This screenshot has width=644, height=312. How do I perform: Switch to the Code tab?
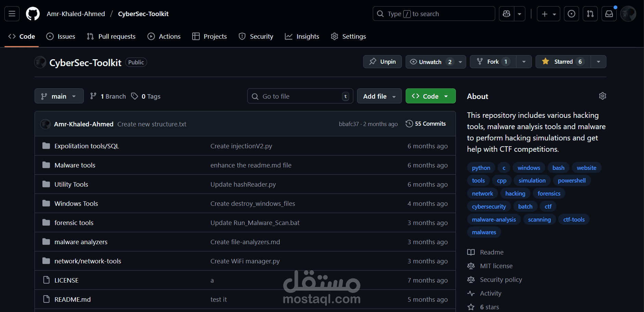tap(22, 36)
